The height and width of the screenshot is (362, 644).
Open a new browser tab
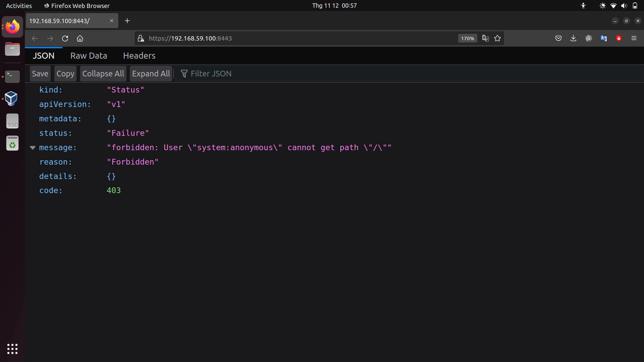pos(127,21)
